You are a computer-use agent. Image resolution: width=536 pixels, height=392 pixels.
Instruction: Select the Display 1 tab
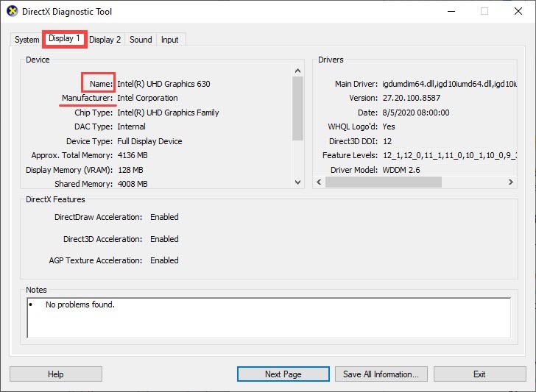pos(65,39)
